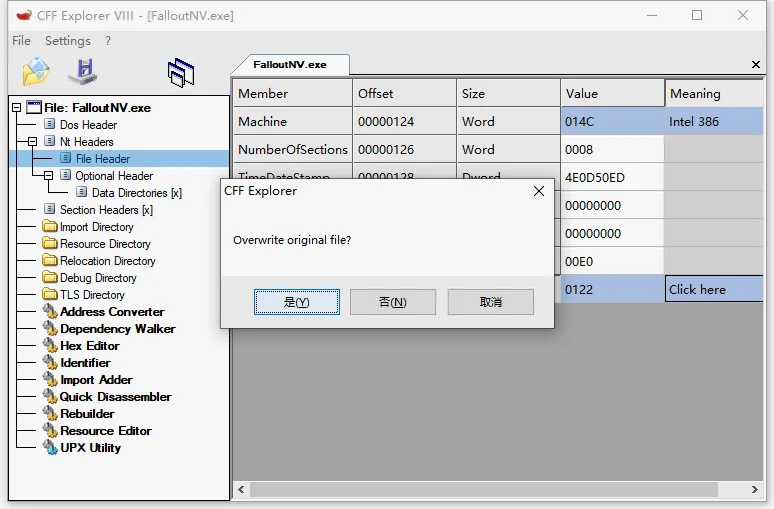Open the Debug Directory folder icon

point(50,277)
